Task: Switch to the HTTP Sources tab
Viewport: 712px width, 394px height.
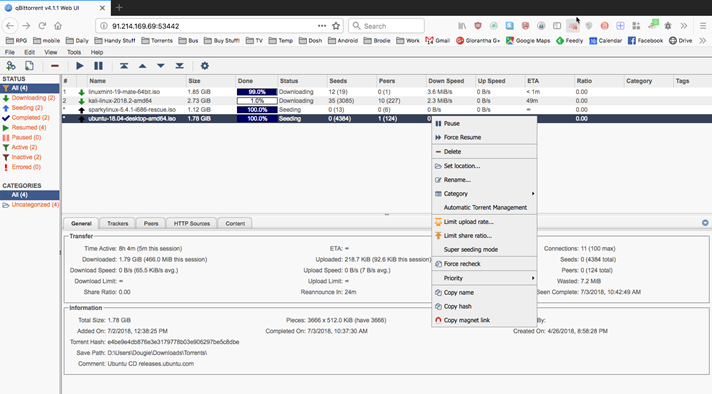Action: click(192, 223)
